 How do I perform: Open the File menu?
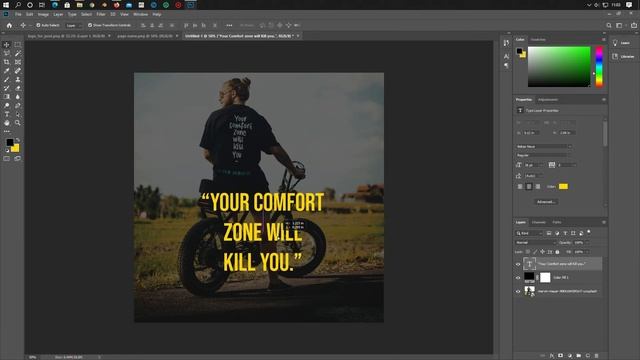click(18, 14)
